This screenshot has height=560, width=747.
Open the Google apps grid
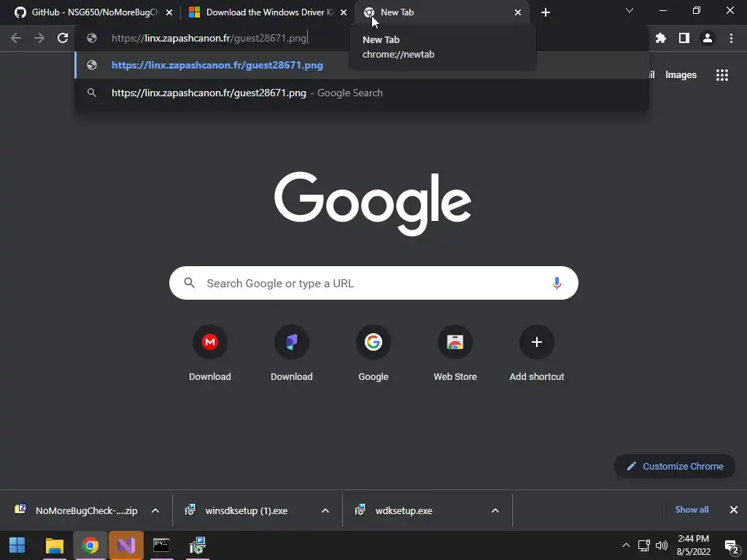(722, 75)
